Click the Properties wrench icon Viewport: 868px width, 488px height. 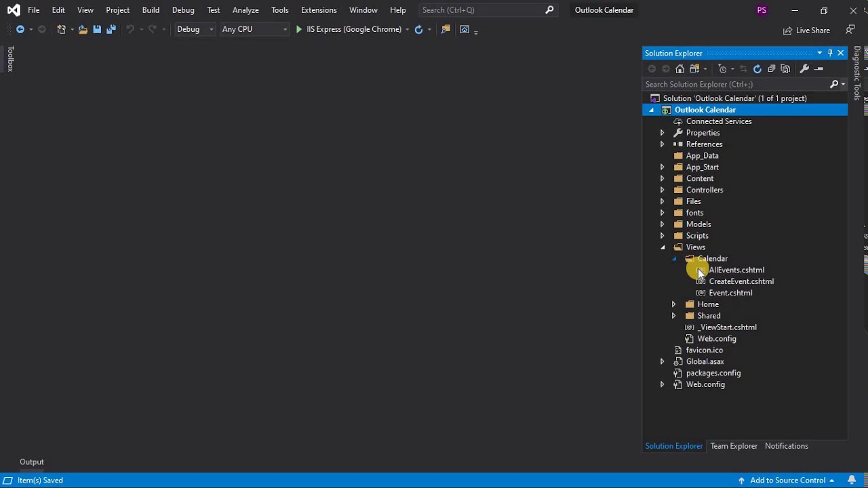tap(804, 68)
